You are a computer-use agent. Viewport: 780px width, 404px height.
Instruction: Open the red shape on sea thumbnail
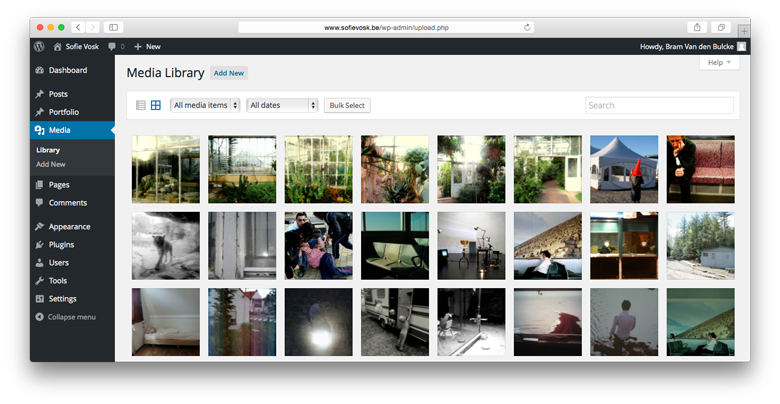(548, 322)
